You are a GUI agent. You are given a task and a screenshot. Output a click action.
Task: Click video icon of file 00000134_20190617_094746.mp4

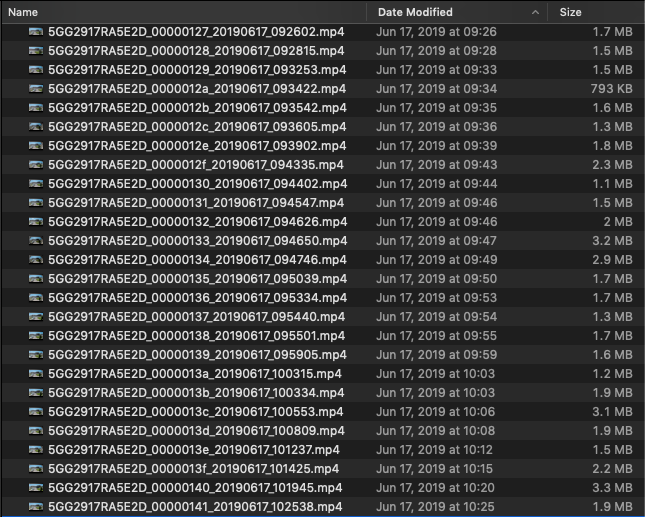coord(36,260)
